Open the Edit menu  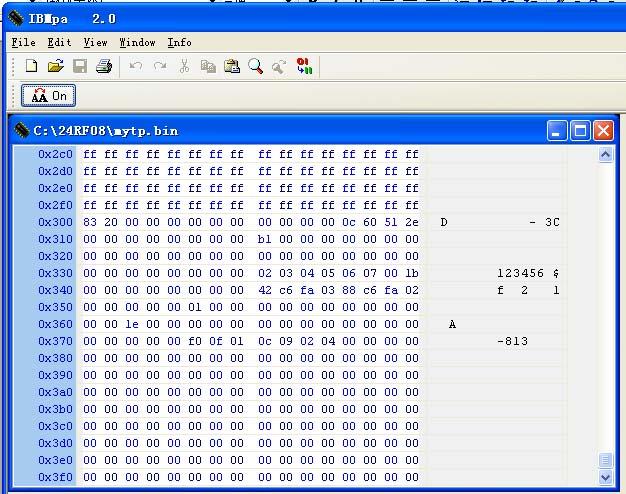[59, 42]
